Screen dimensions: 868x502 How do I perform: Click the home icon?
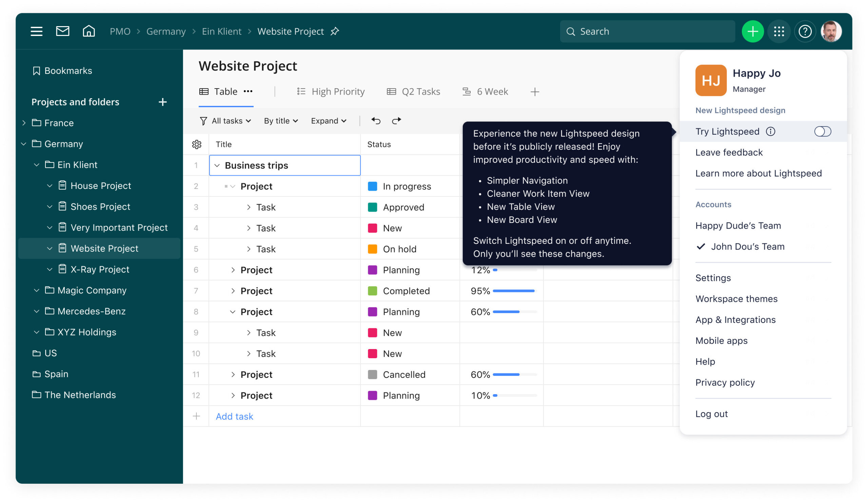pyautogui.click(x=88, y=31)
